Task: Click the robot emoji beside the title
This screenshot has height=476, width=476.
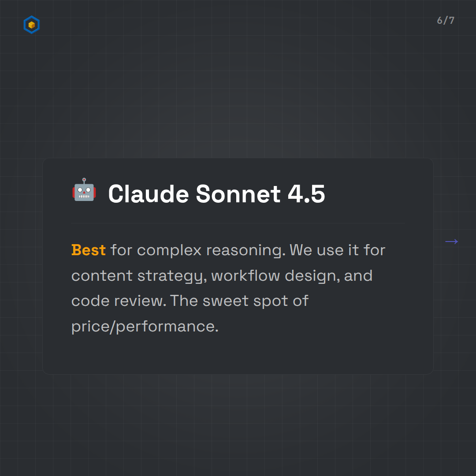Action: coord(84,190)
